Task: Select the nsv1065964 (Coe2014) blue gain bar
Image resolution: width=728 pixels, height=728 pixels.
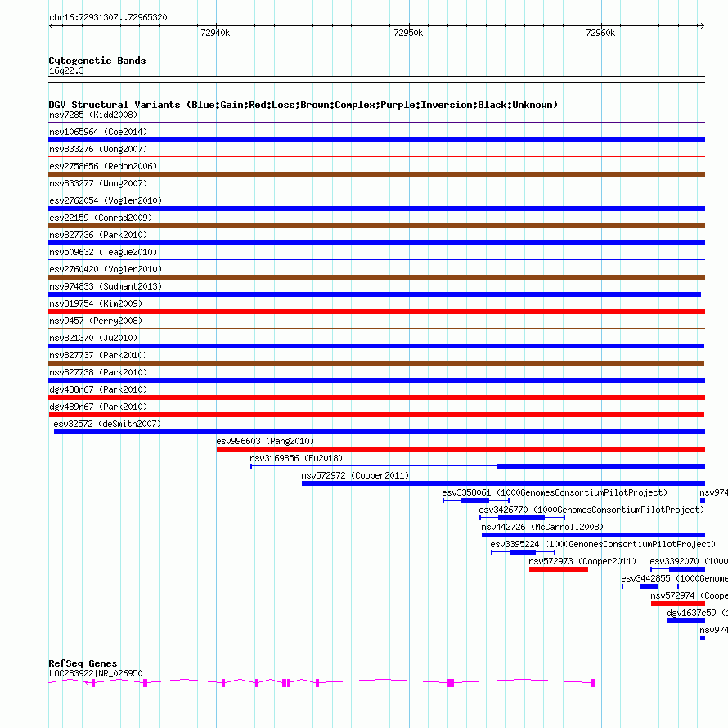Action: coord(376,140)
